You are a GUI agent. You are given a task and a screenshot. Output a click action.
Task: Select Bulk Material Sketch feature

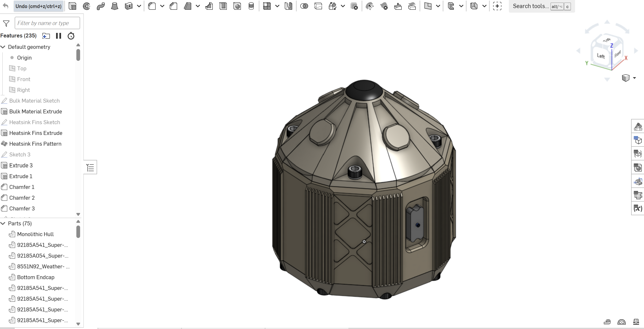[35, 101]
